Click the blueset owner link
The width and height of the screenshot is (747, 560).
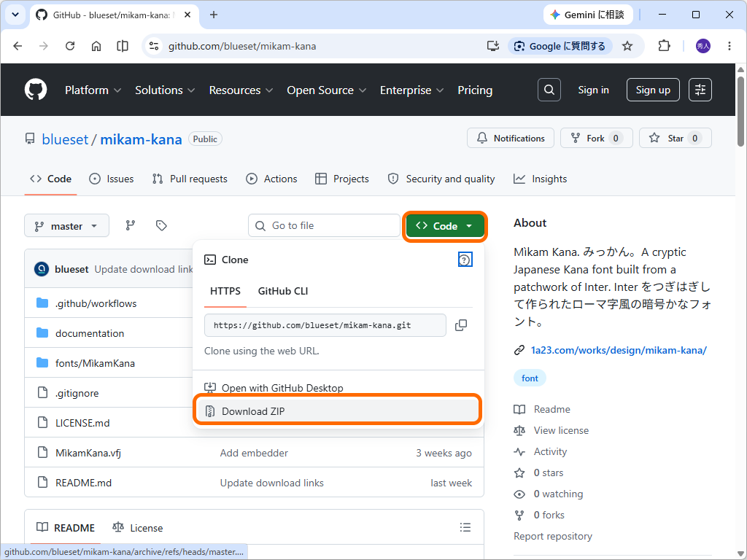65,139
